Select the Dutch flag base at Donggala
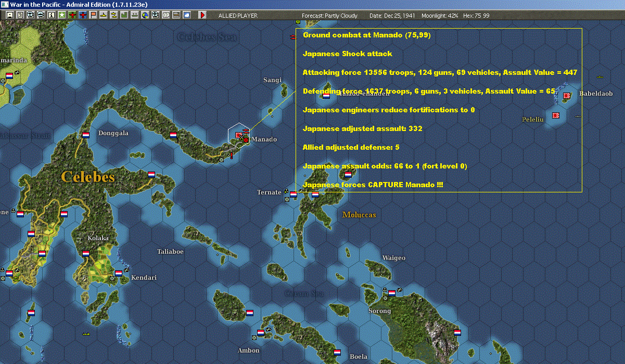 coord(85,135)
